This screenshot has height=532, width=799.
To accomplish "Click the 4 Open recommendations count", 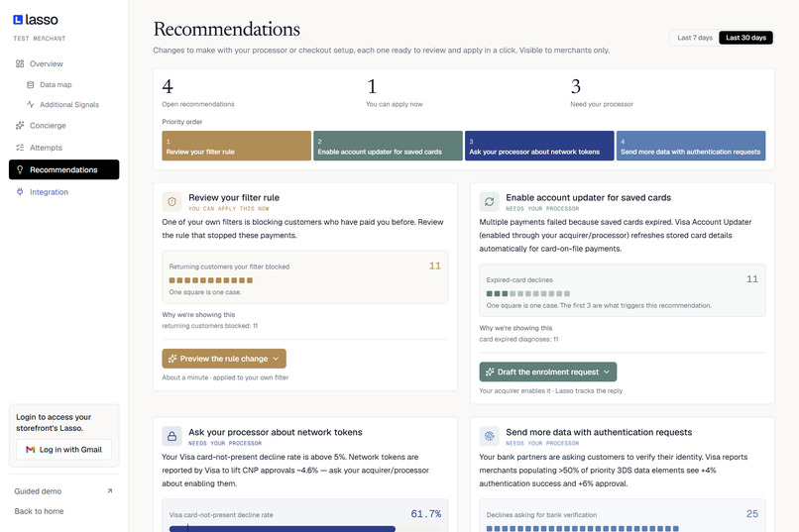I will pos(168,87).
